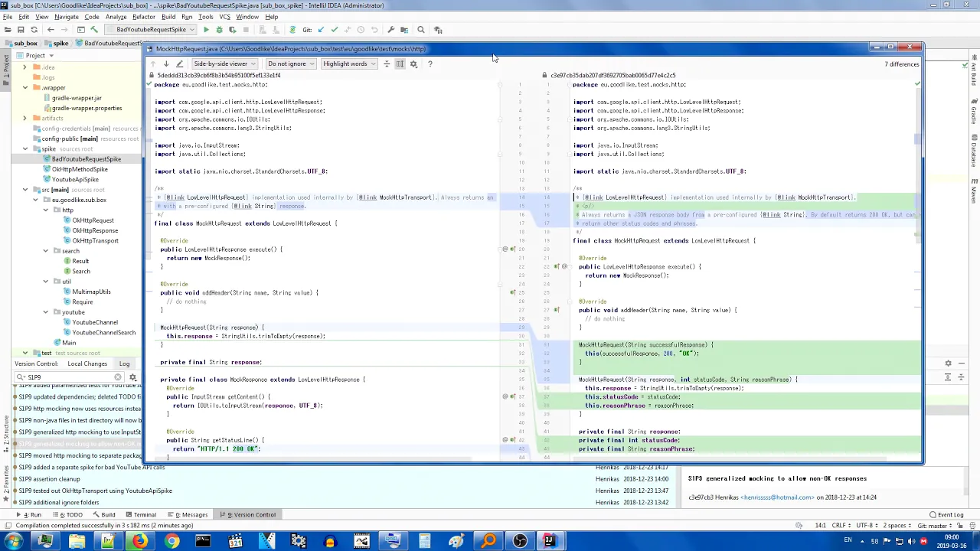Image resolution: width=980 pixels, height=551 pixels.
Task: Open the Do not ignore dropdown
Action: coord(290,64)
